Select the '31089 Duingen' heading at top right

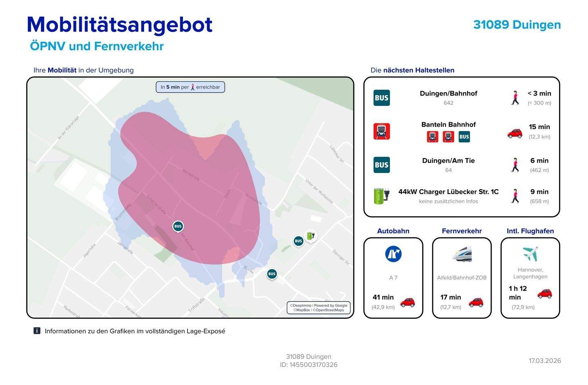517,25
